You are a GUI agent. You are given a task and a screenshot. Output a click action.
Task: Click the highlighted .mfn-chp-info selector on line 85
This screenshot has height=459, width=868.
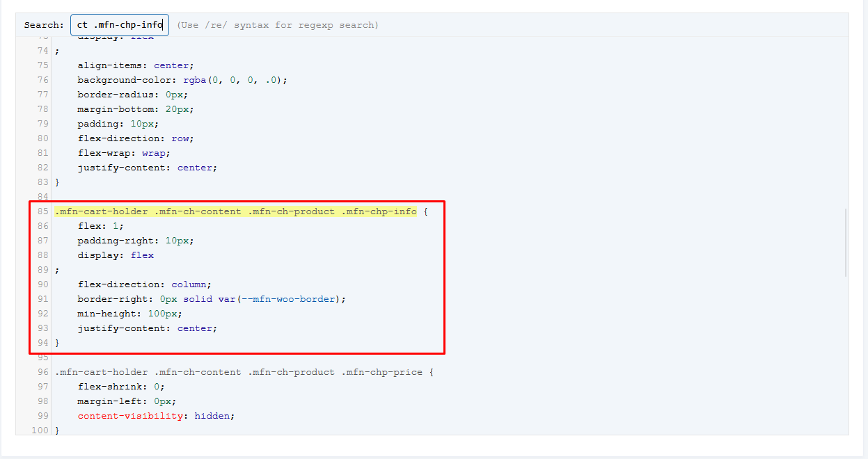click(x=379, y=211)
